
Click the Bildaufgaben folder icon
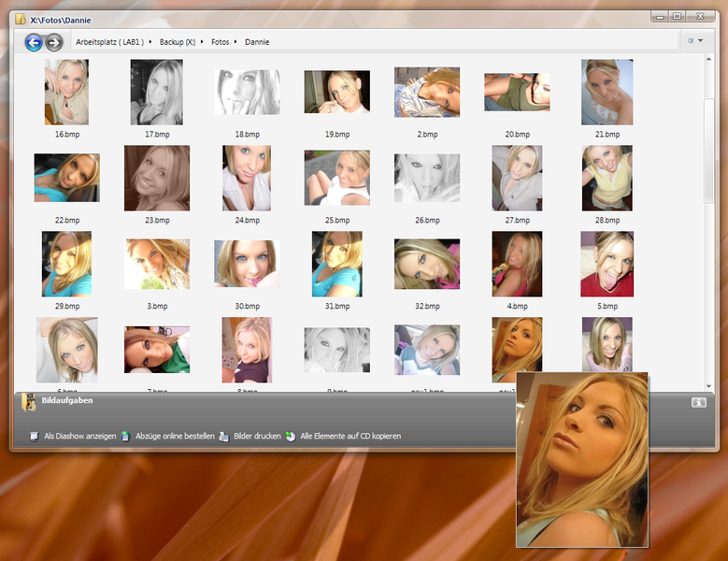[29, 402]
